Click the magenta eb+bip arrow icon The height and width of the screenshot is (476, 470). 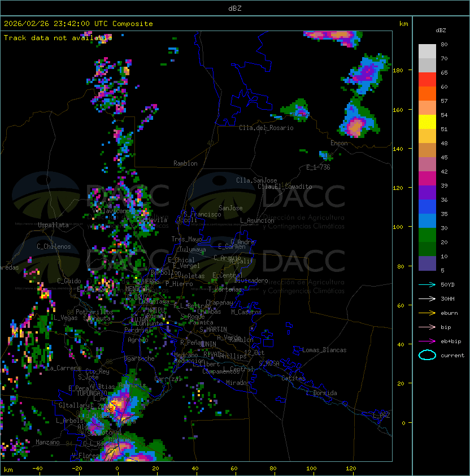pos(427,341)
